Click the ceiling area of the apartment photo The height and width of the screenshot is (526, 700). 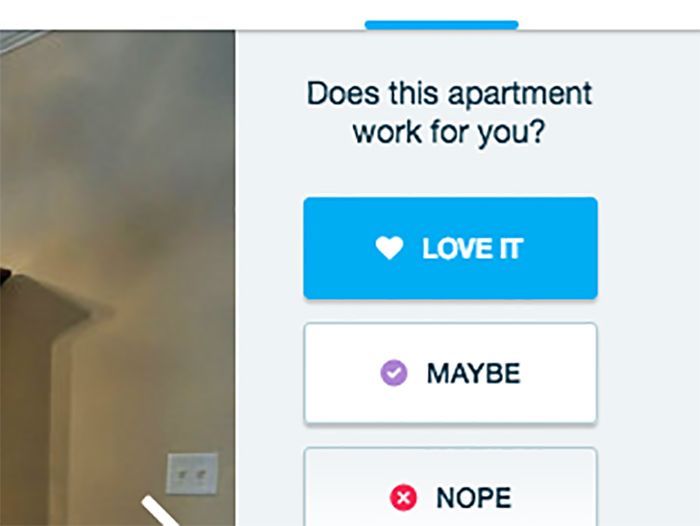[116, 112]
